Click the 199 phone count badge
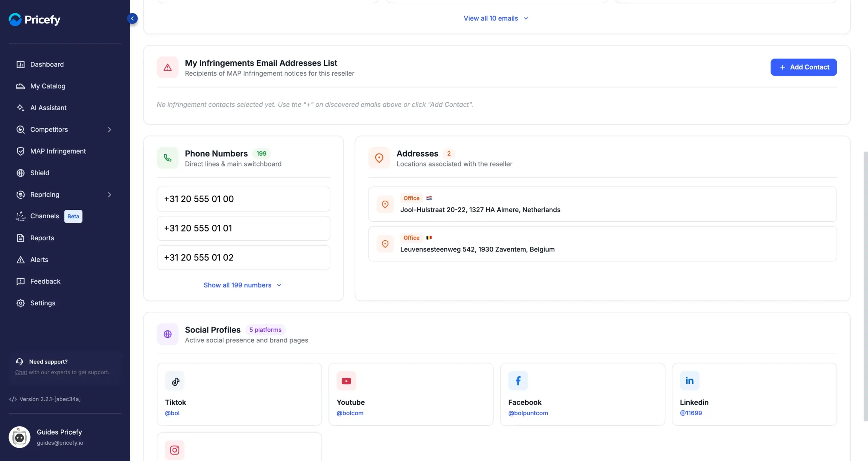This screenshot has width=868, height=461. (x=261, y=154)
